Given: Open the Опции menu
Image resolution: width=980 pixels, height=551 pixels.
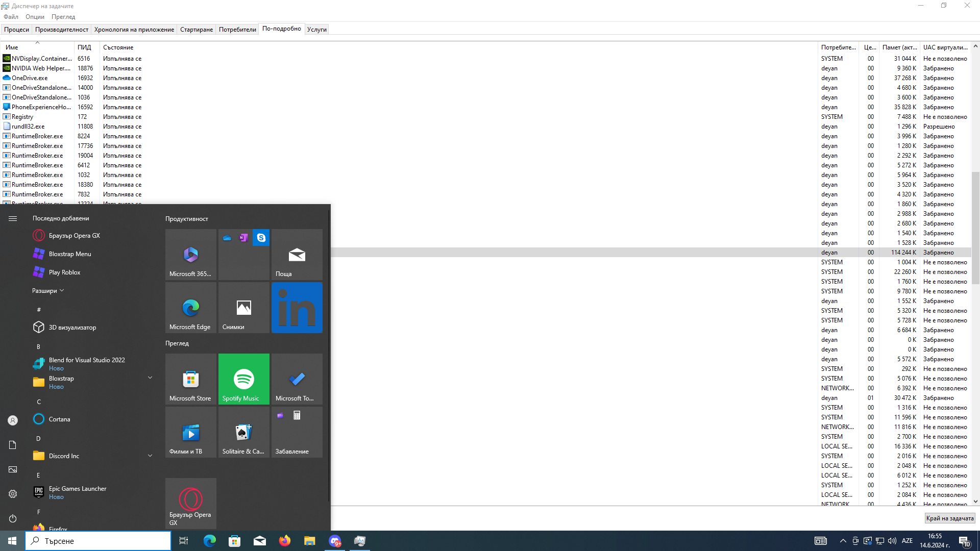Looking at the screenshot, I should (x=35, y=17).
